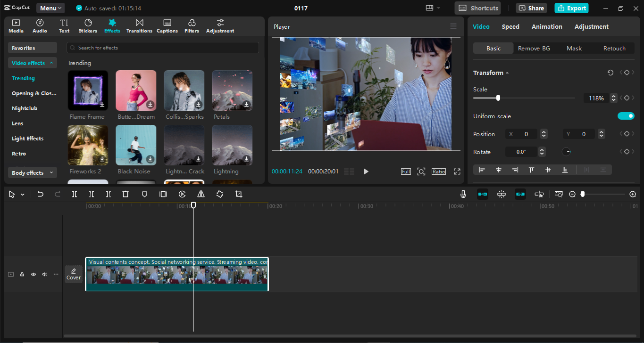
Task: Start a voiceover with the microphone icon
Action: pos(463,194)
